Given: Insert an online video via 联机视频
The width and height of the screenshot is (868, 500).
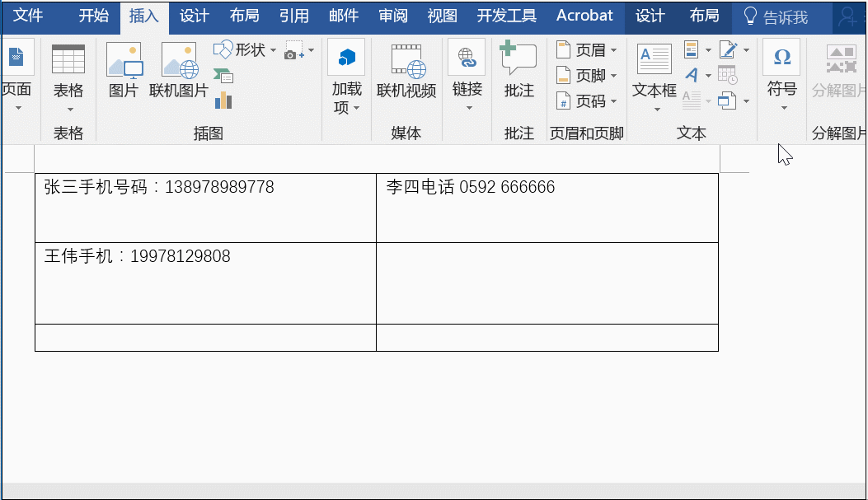Looking at the screenshot, I should point(409,61).
